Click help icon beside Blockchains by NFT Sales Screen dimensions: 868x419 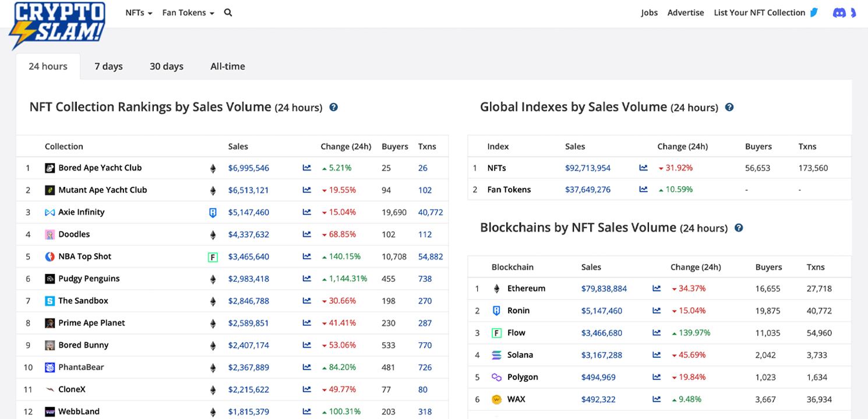tap(739, 228)
